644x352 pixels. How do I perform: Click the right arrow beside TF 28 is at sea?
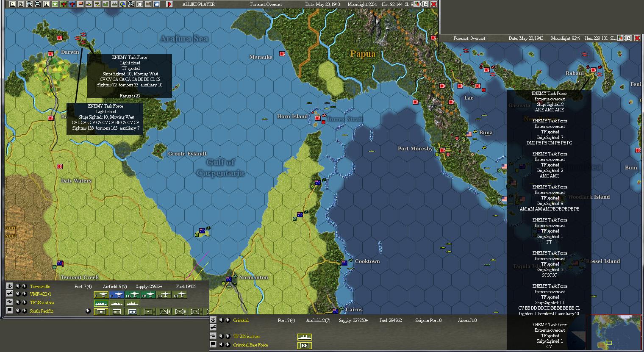coord(24,302)
